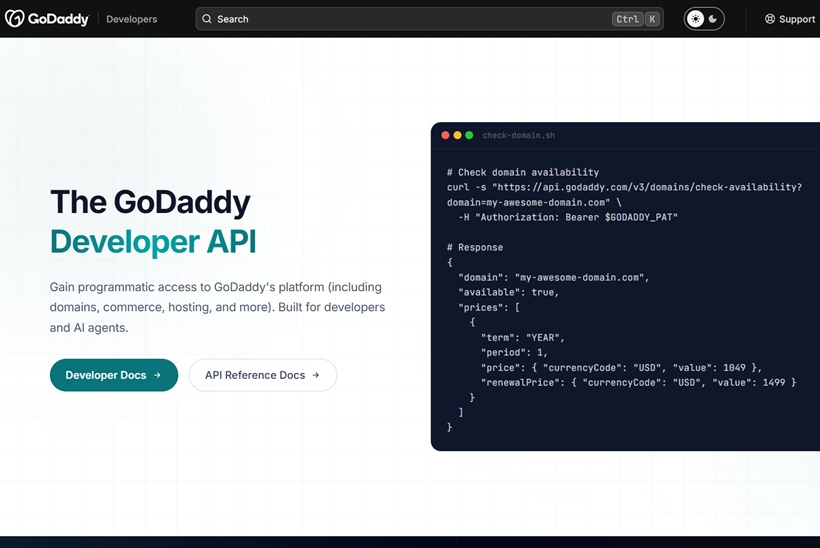Click the Authorization Bearer $GODADDY_PAT line
The width and height of the screenshot is (820, 548).
tap(568, 217)
